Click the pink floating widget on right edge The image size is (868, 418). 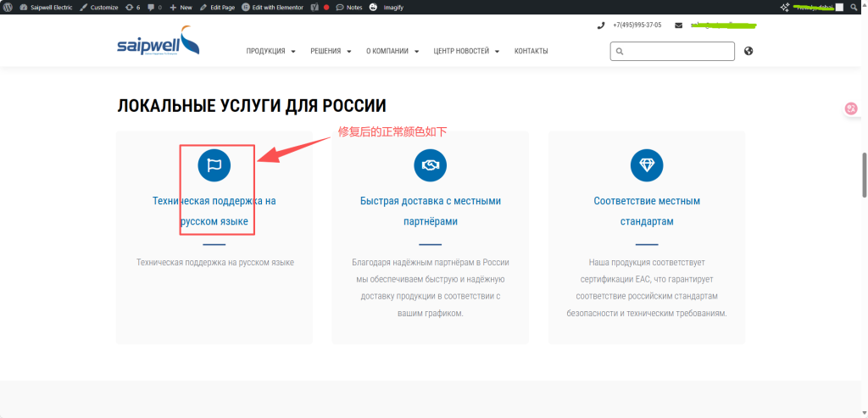[851, 109]
